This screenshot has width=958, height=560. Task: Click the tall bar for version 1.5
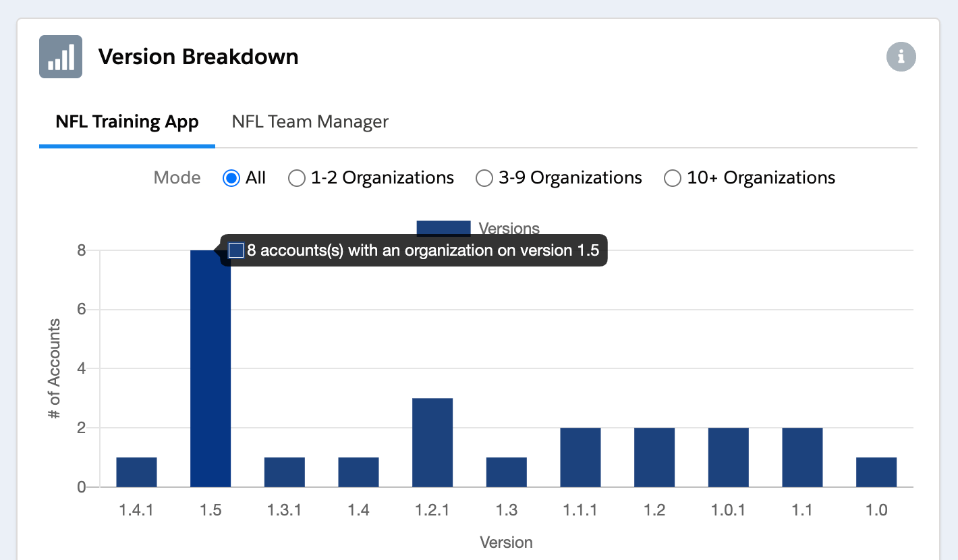(x=210, y=368)
